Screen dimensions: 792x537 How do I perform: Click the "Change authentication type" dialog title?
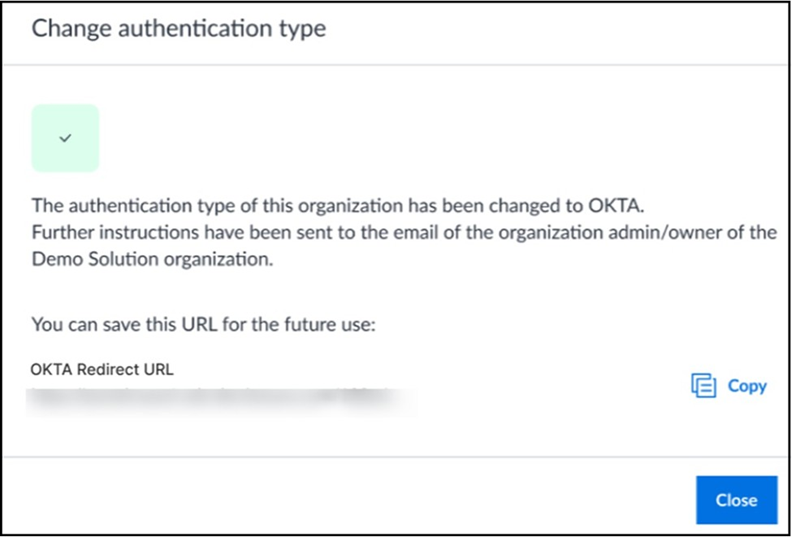(x=179, y=28)
